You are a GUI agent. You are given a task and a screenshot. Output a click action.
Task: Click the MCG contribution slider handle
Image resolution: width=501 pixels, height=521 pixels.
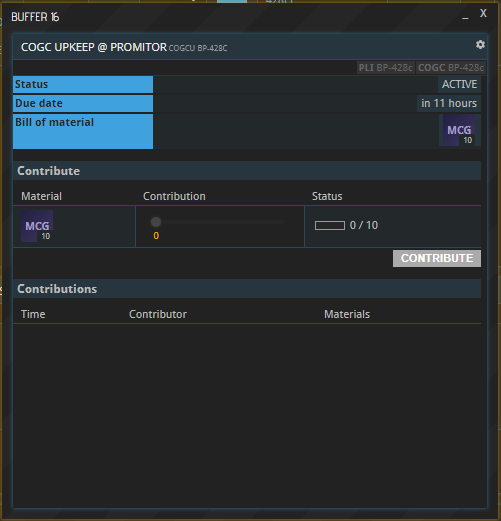pos(156,222)
